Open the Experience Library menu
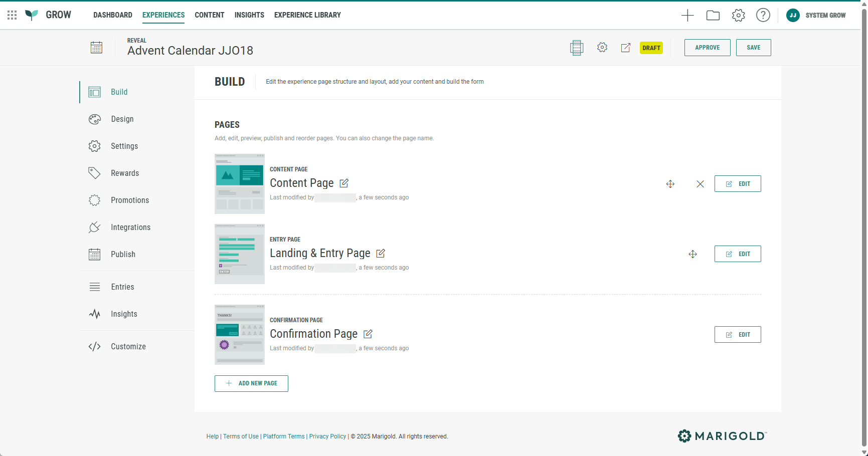Image resolution: width=868 pixels, height=456 pixels. tap(307, 15)
